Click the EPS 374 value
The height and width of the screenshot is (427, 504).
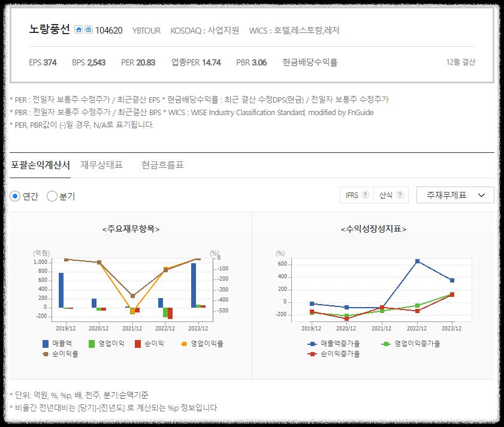click(43, 62)
